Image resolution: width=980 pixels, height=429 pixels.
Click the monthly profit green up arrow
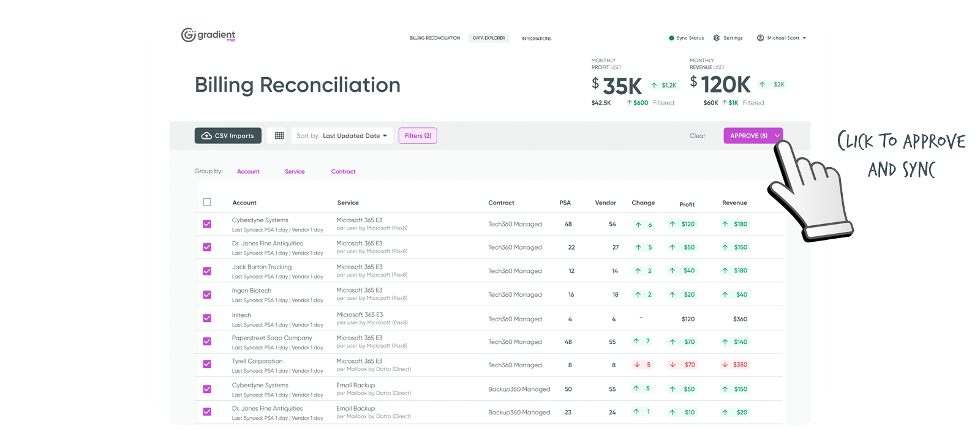point(654,86)
